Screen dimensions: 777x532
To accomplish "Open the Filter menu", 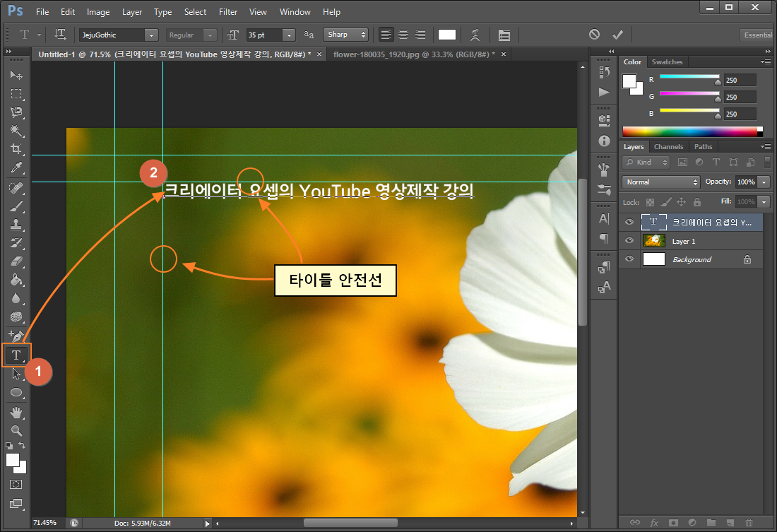I will 228,12.
